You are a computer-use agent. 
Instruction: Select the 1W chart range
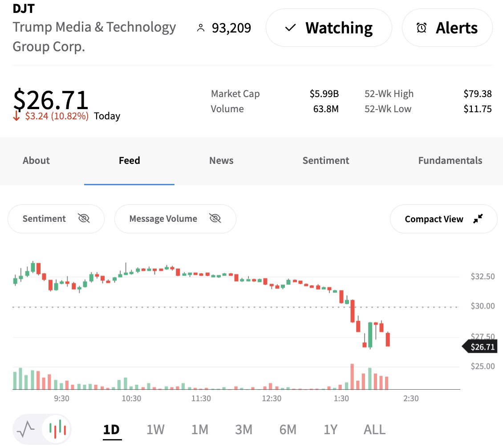point(156,429)
